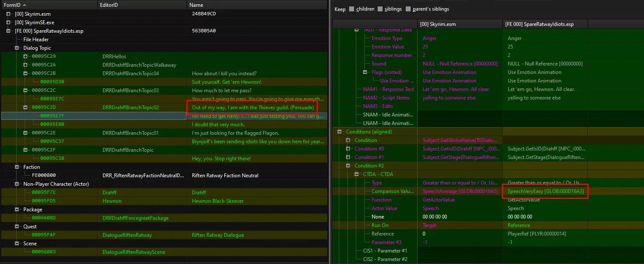Click the Emotion Type field label
Viewport: 644px width, 264px height.
tap(387, 38)
